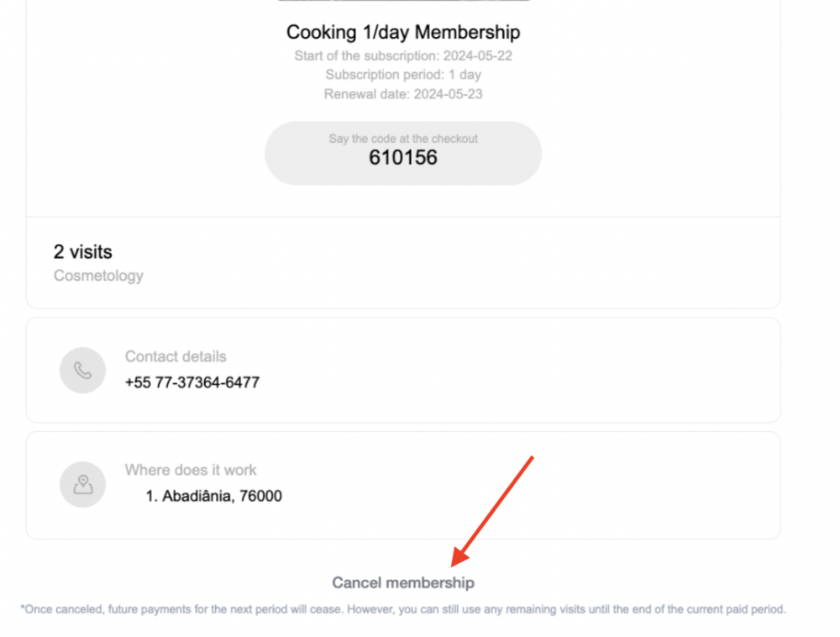Click the Contact details heading

pyautogui.click(x=176, y=356)
